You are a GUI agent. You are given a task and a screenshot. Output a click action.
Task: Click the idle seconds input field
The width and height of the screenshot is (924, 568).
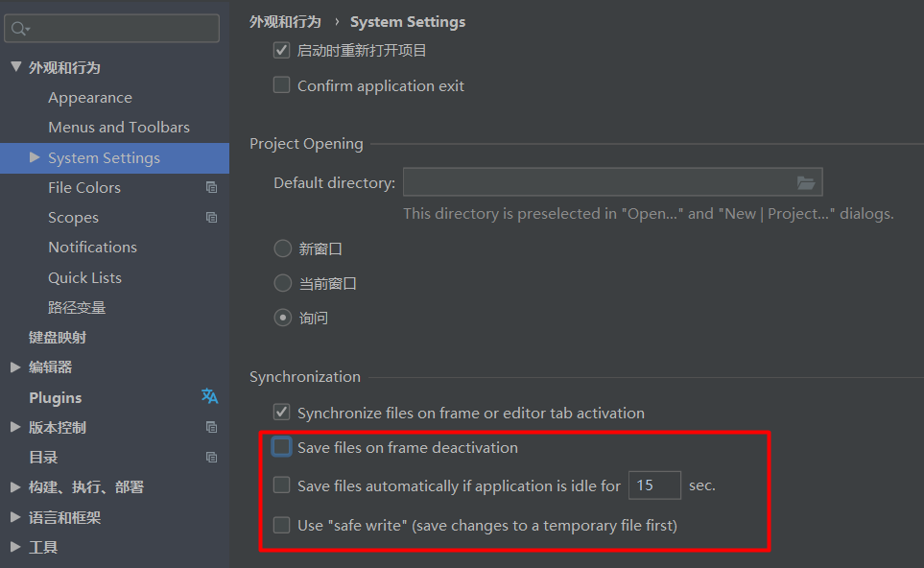tap(654, 485)
